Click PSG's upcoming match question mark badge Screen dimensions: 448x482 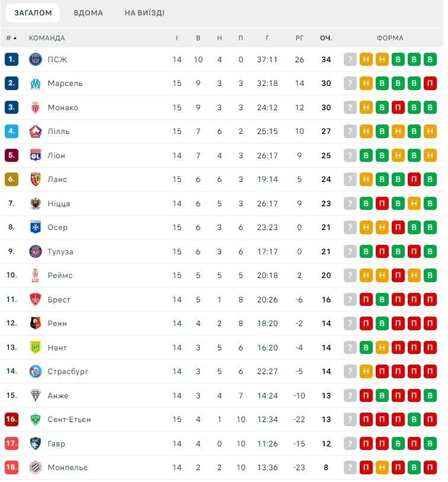tap(350, 59)
